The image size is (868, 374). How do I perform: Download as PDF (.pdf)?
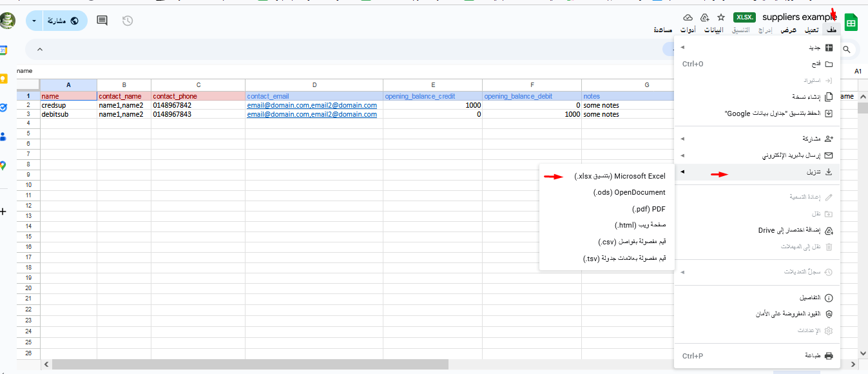606,209
